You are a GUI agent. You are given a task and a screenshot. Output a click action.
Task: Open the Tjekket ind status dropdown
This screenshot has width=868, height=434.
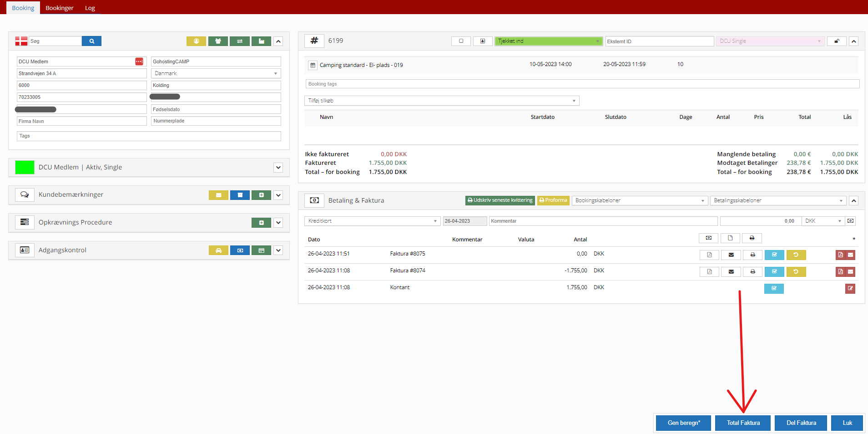pyautogui.click(x=548, y=41)
